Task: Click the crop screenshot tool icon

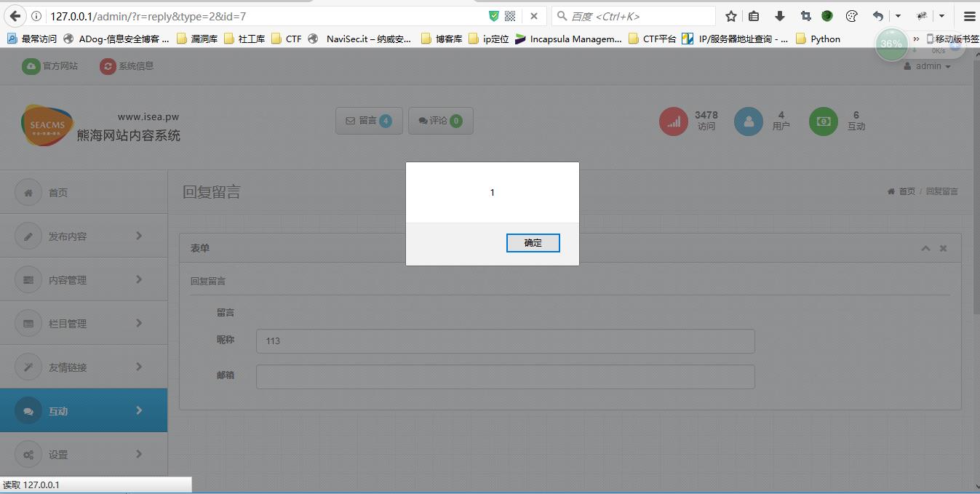Action: pos(805,16)
